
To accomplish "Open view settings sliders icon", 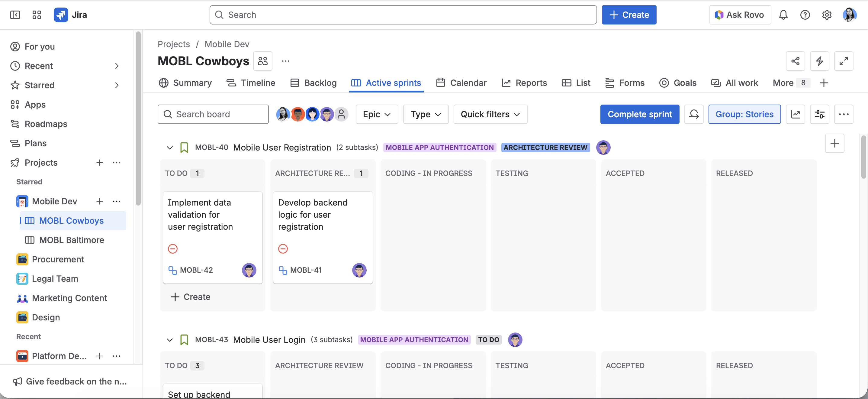I will (x=819, y=114).
